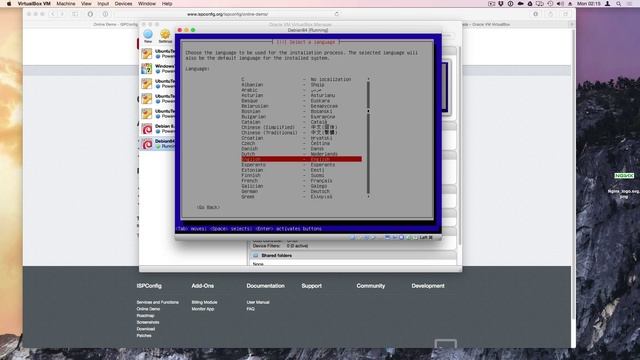The width and height of the screenshot is (640, 360).
Task: Click the installer language list scrollbar
Action: pos(368,138)
